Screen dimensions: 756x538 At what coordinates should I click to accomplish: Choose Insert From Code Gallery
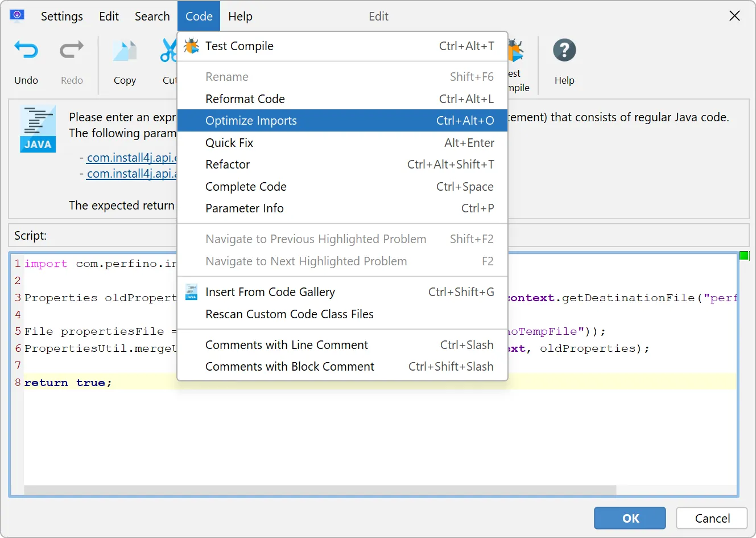point(342,292)
